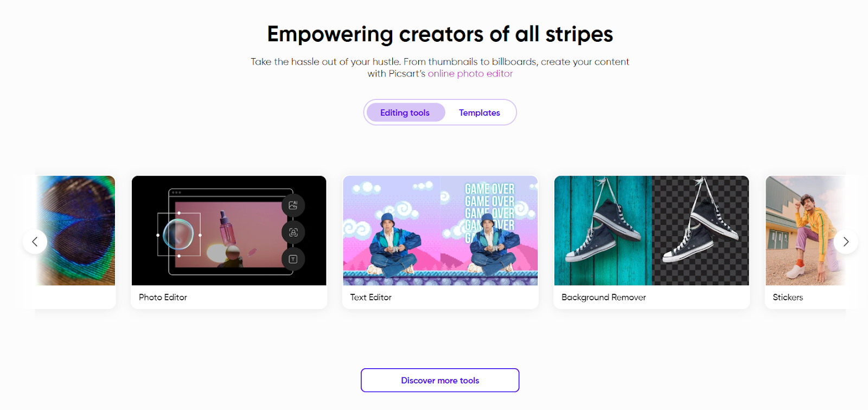Viewport: 868px width, 410px height.
Task: Click the Text Editor label
Action: [371, 297]
